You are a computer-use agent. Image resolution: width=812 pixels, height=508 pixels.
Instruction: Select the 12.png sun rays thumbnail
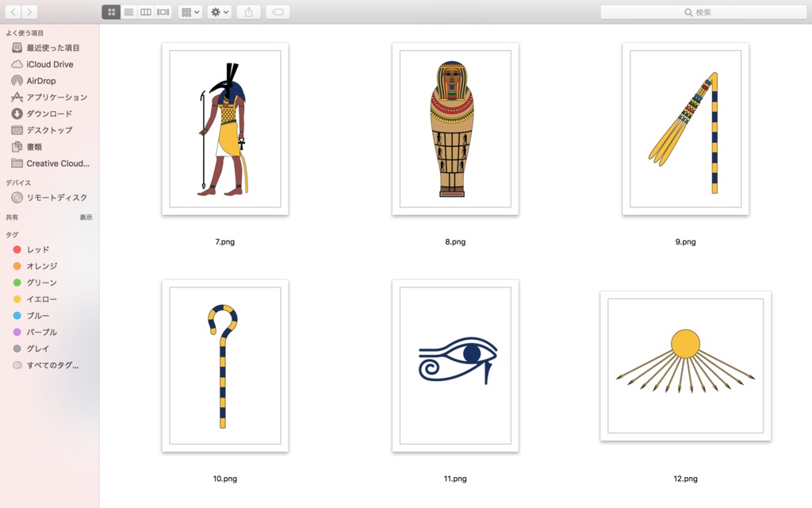686,366
